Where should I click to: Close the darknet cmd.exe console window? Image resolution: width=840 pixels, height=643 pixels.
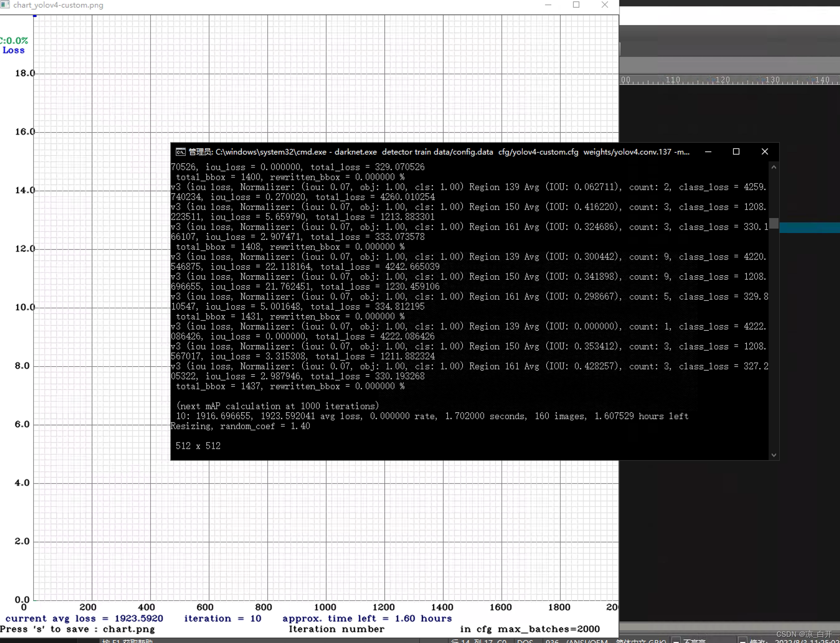point(765,152)
